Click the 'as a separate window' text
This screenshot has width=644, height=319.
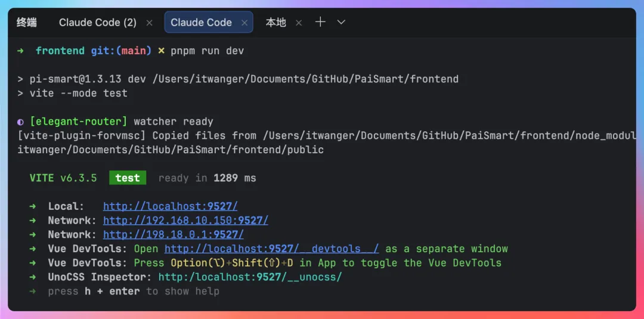coord(447,249)
